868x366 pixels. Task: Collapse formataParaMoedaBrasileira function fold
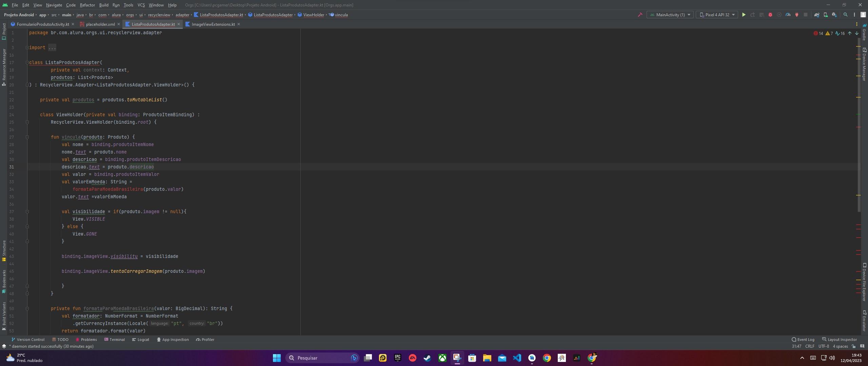click(x=27, y=309)
